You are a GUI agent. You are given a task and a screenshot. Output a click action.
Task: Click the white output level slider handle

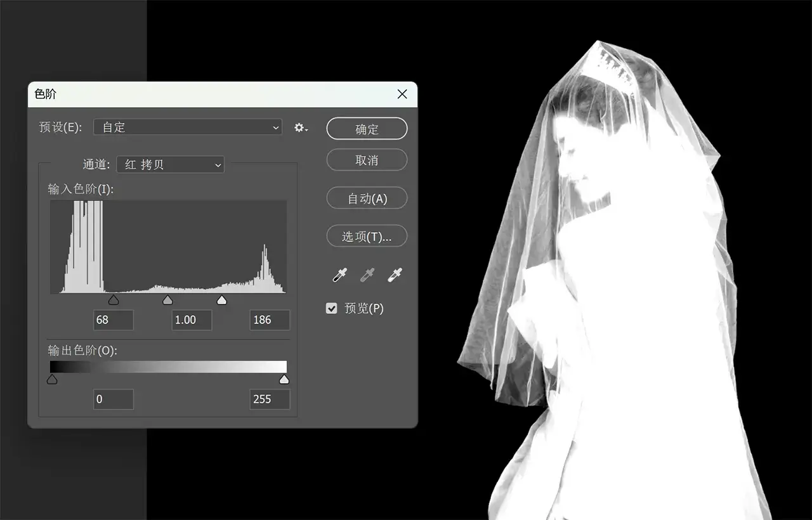[284, 379]
